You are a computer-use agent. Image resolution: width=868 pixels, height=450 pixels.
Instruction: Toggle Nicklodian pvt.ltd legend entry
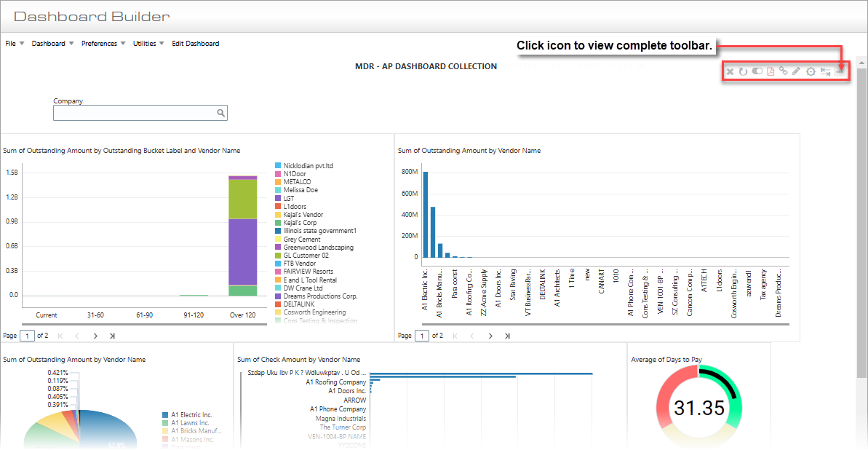click(x=308, y=165)
